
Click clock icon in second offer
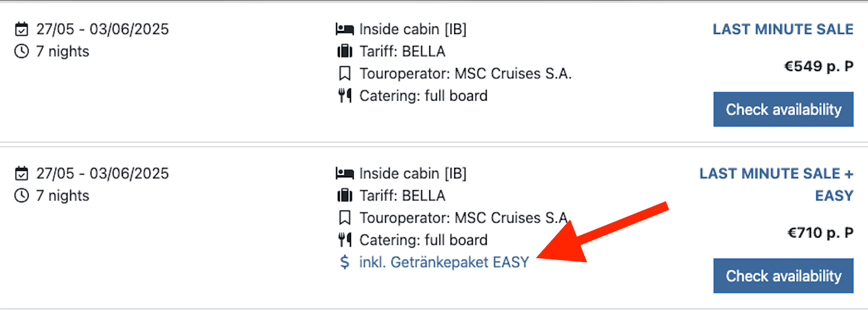click(21, 195)
